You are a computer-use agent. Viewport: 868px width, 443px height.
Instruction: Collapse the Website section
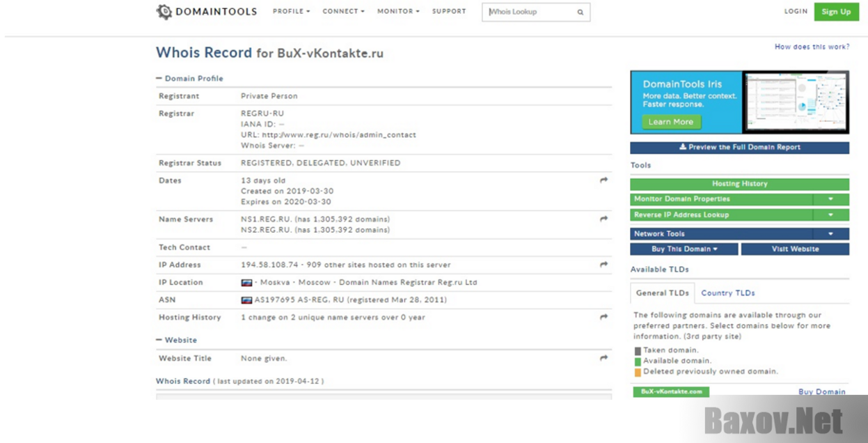[176, 340]
